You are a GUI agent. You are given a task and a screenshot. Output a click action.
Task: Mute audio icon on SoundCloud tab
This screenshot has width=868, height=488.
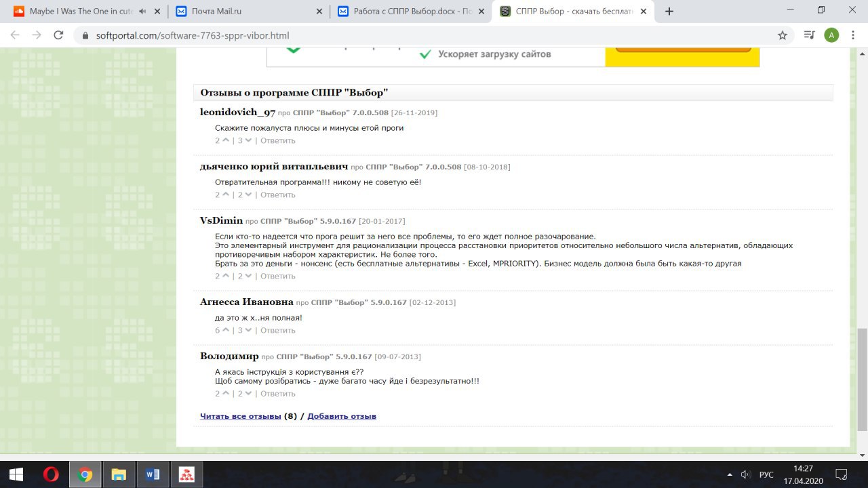141,12
